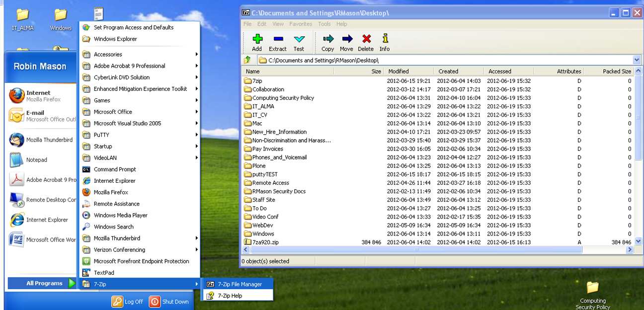
Task: Select the Move toolbar icon
Action: pos(347,39)
